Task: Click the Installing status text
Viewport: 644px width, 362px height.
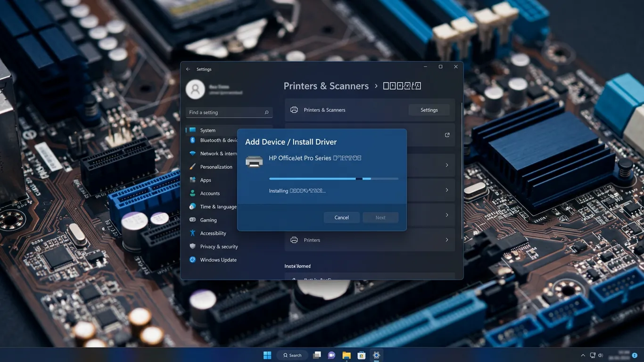Action: click(x=297, y=191)
